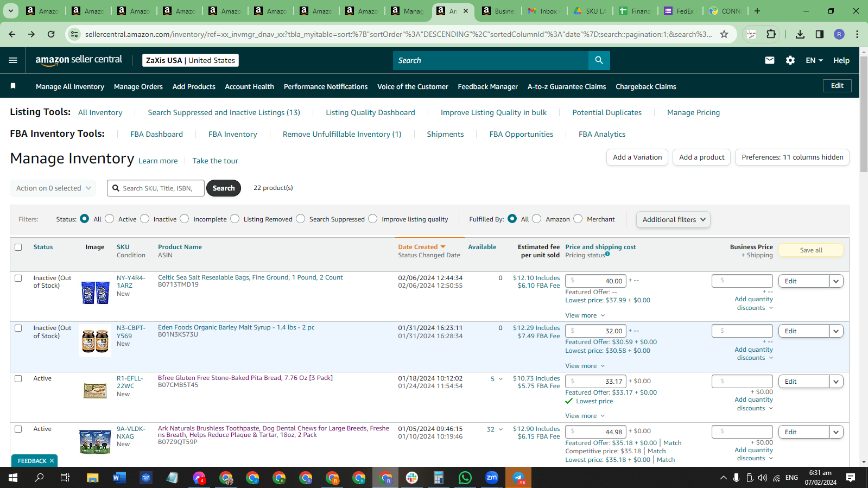868x488 pixels.
Task: Select the Celtic Sea Salt row checkbox
Action: [18, 278]
